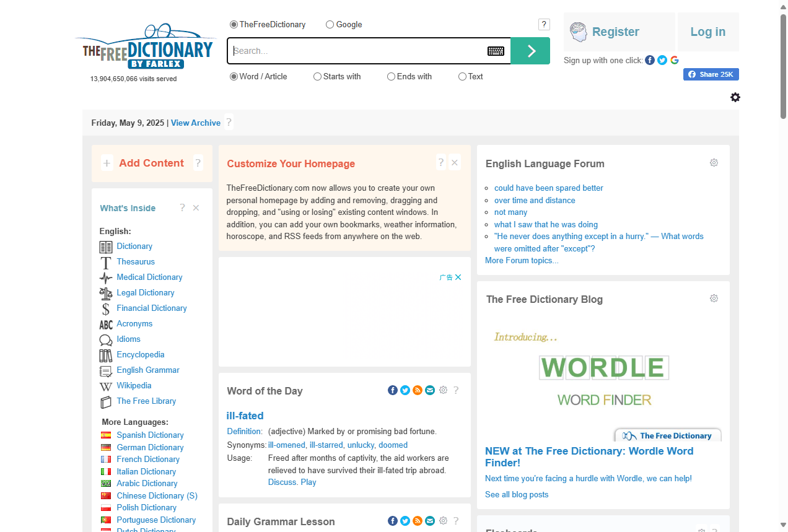Sign up with Google icon

point(675,60)
